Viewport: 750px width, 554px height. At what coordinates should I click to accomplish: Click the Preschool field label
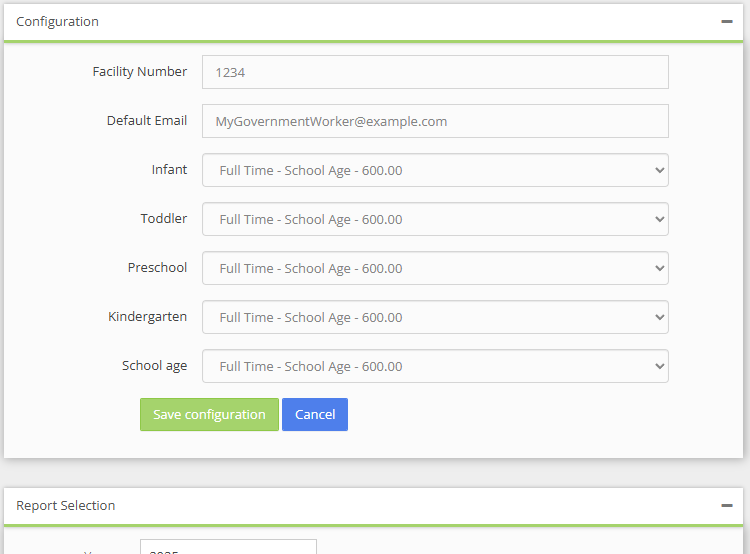pos(157,267)
